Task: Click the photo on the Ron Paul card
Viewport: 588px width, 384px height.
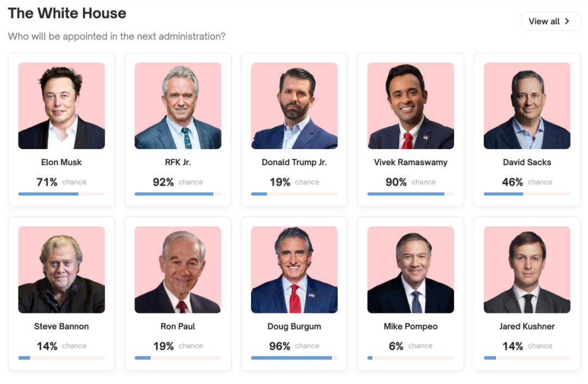Action: click(x=178, y=270)
